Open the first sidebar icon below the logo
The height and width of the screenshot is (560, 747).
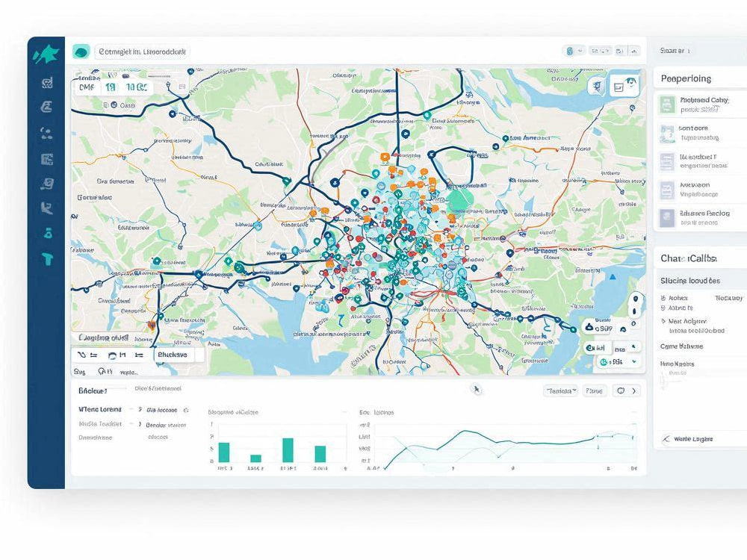point(46,83)
